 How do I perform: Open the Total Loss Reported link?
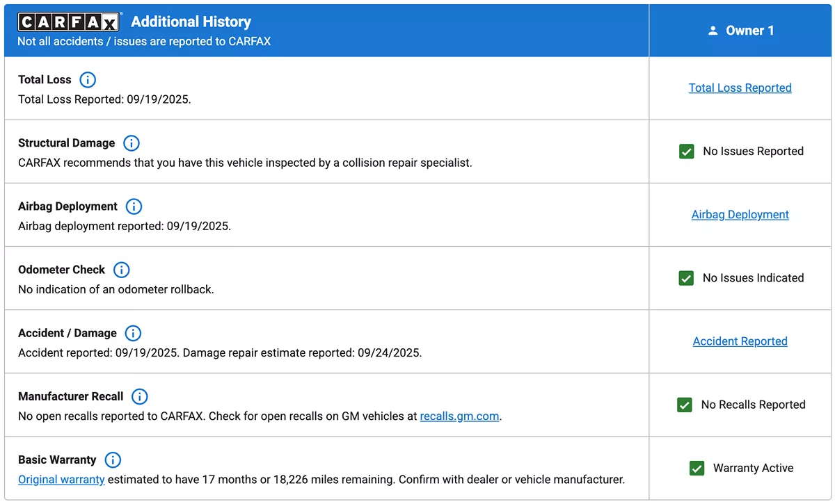pyautogui.click(x=740, y=88)
